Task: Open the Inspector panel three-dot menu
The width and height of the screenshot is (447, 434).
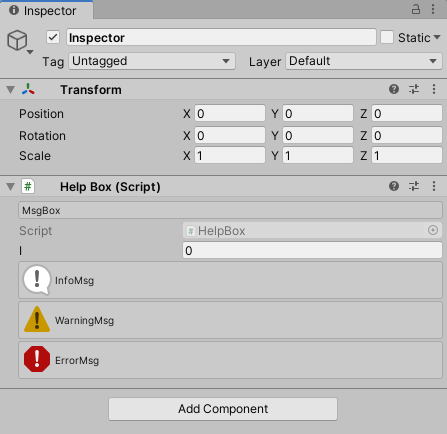Action: pos(433,9)
